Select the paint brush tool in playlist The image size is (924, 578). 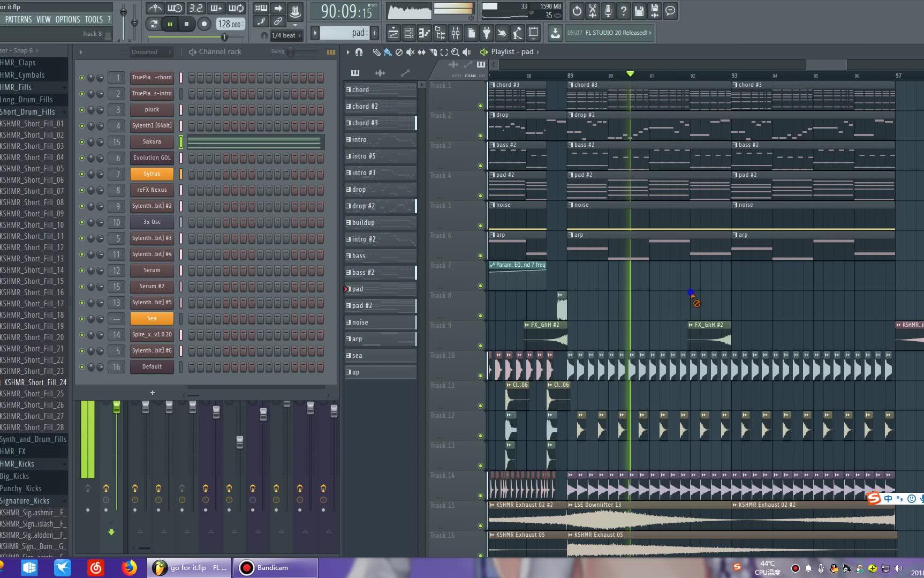click(x=387, y=52)
